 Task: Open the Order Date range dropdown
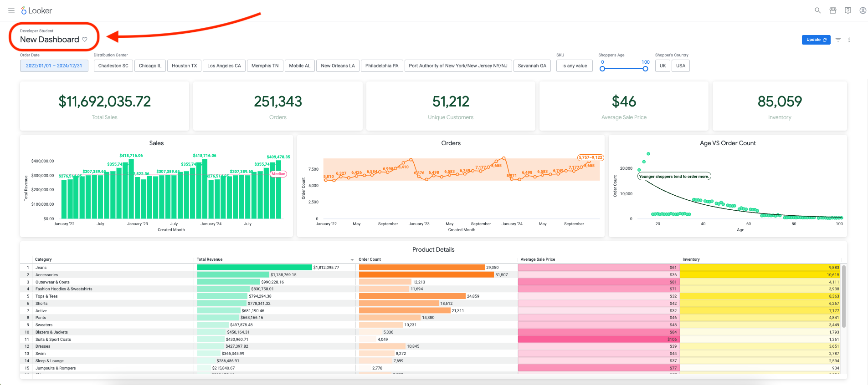tap(54, 66)
